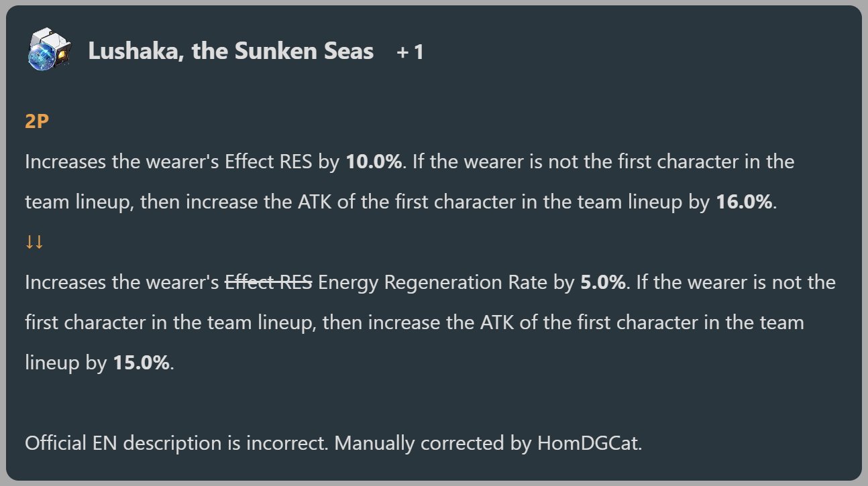Click the bold 5.0% regeneration value

point(603,282)
